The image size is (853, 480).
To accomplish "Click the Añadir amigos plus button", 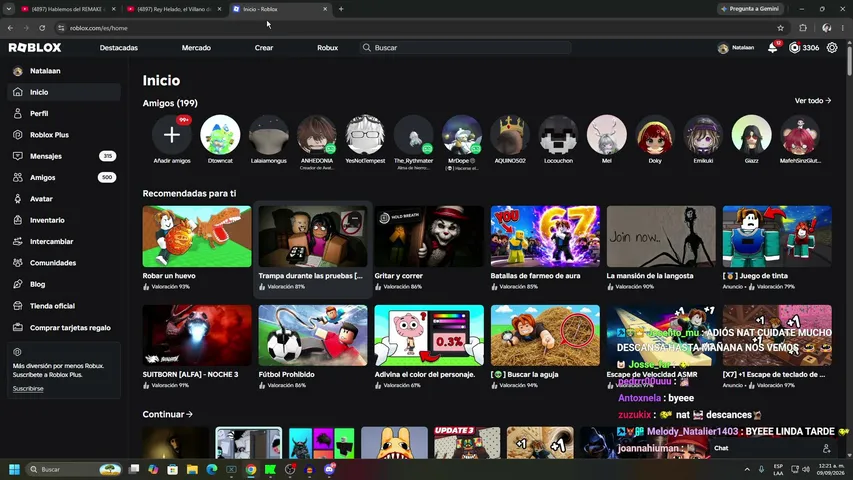I will tap(172, 134).
